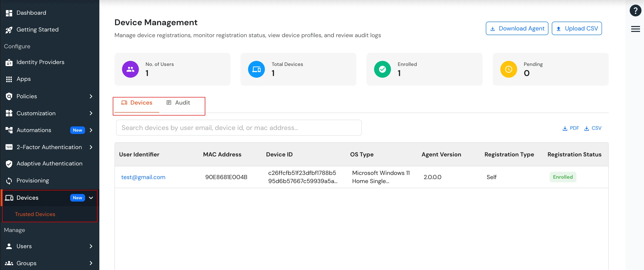Expand the Automations menu
This screenshot has height=270, width=644.
[x=91, y=130]
